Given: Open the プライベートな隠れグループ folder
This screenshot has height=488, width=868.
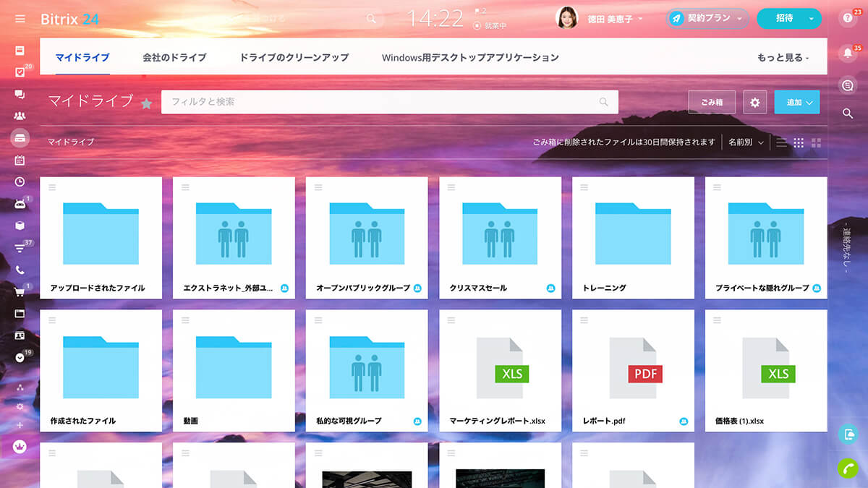Looking at the screenshot, I should tap(766, 238).
